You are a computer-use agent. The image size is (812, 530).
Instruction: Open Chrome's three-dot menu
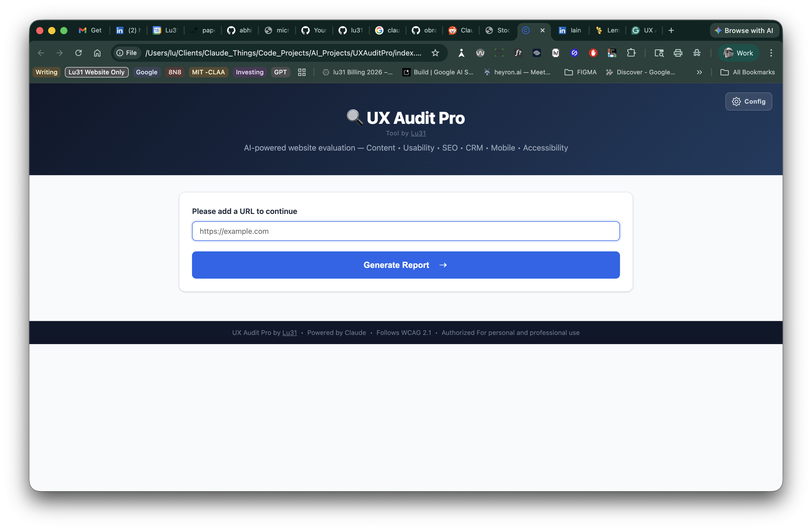coord(771,53)
